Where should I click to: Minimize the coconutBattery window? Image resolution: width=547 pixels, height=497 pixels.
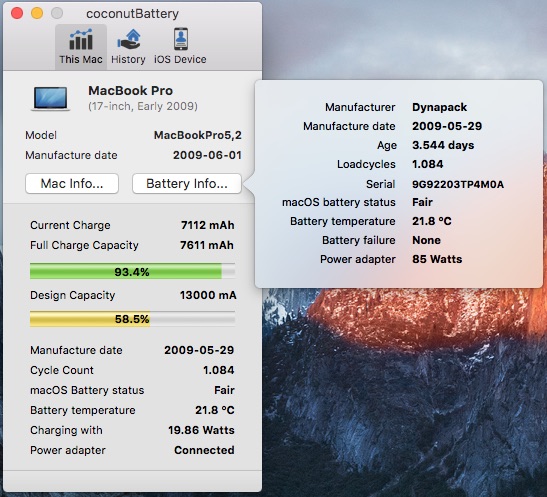pyautogui.click(x=37, y=13)
